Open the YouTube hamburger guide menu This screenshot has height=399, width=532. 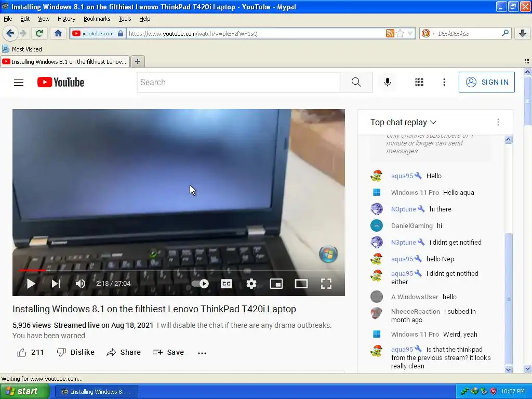click(x=19, y=82)
